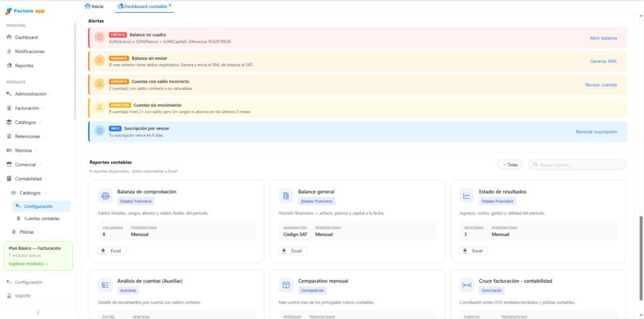Image resolution: width=644 pixels, height=319 pixels.
Task: Click the Estados financieros tag on Balance general
Action: [x=316, y=201]
